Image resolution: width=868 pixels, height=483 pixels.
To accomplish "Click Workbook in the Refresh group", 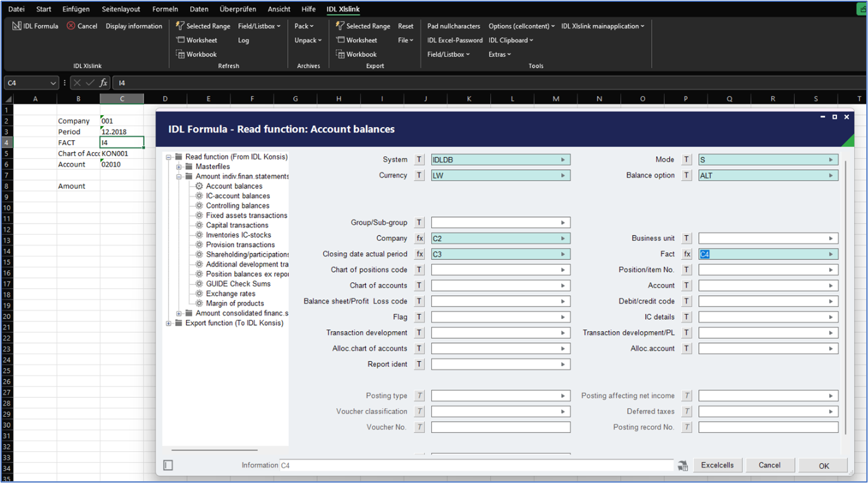I will [197, 54].
